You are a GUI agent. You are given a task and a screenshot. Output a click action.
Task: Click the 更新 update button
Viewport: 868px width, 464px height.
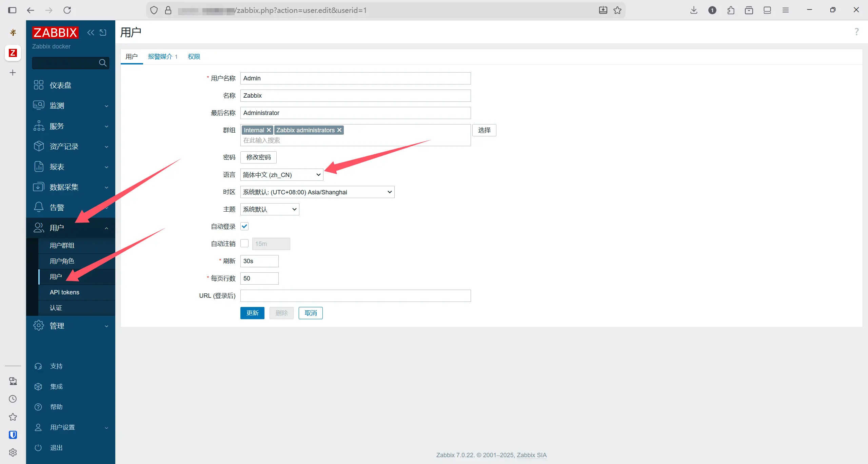252,313
